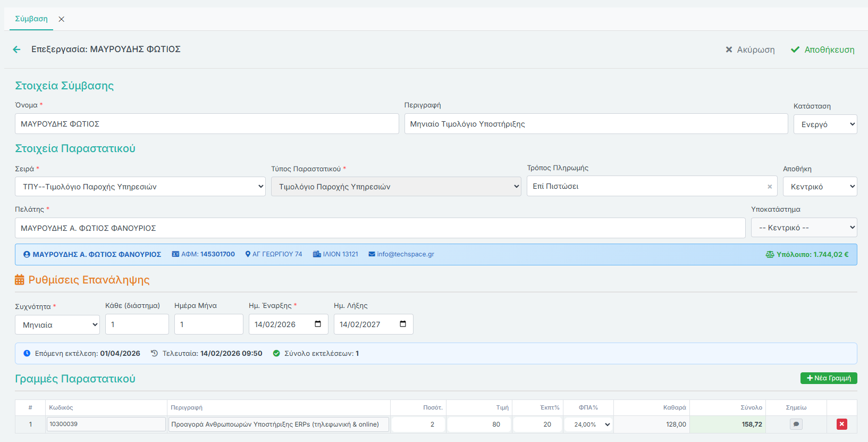Click the Ακύρωση cancel button
The height and width of the screenshot is (442, 868).
coord(750,49)
